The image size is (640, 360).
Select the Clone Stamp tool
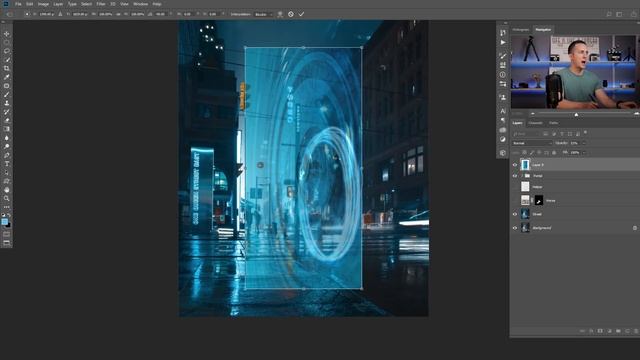point(7,103)
